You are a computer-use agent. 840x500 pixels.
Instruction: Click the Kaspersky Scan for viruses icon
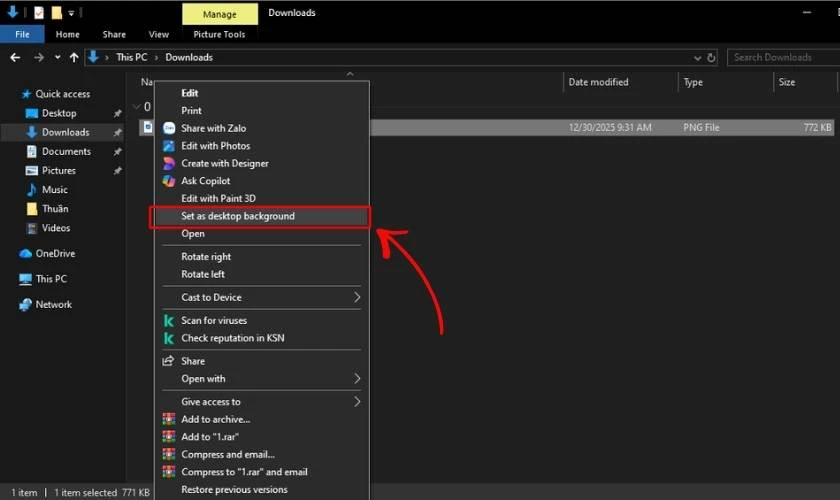point(169,320)
